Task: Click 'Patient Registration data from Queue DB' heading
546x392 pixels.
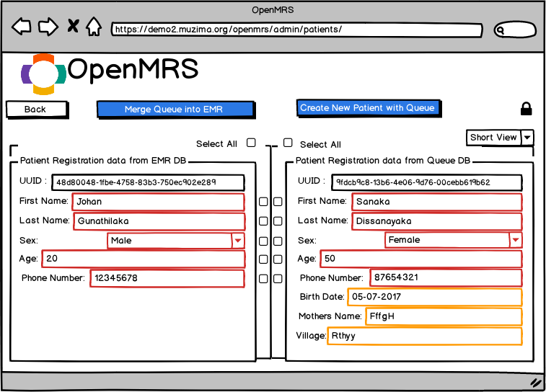Action: click(x=383, y=161)
